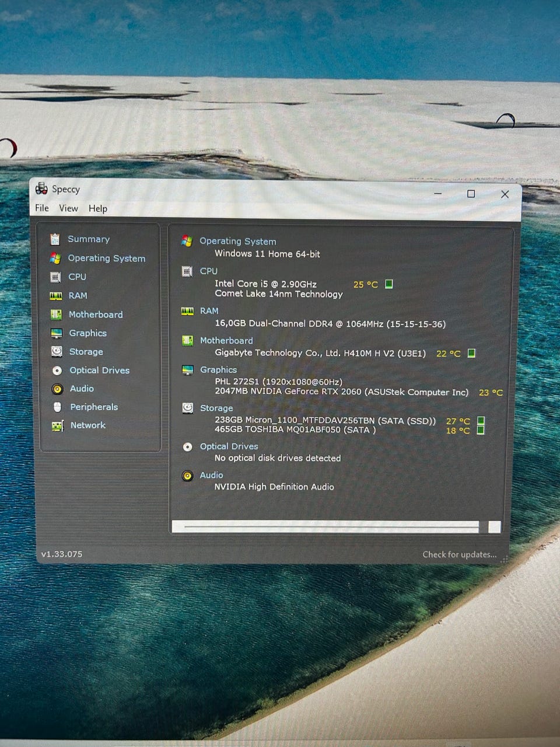Open the View menu
560x747 pixels.
tap(68, 208)
